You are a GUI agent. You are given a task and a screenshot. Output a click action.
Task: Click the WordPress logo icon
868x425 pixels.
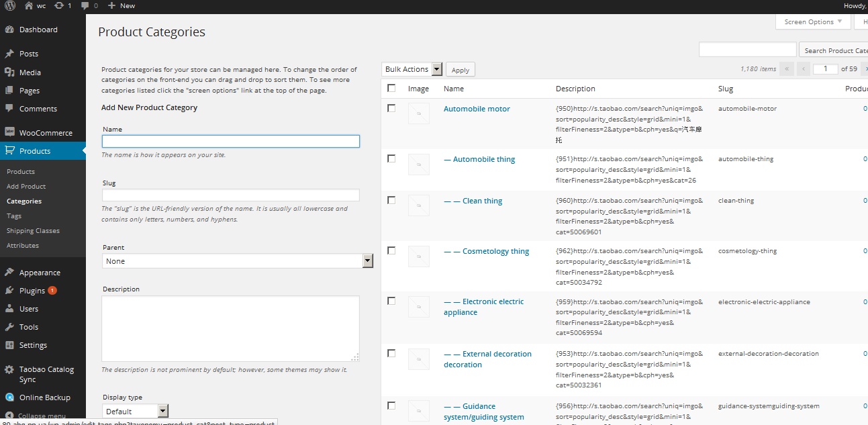click(9, 5)
